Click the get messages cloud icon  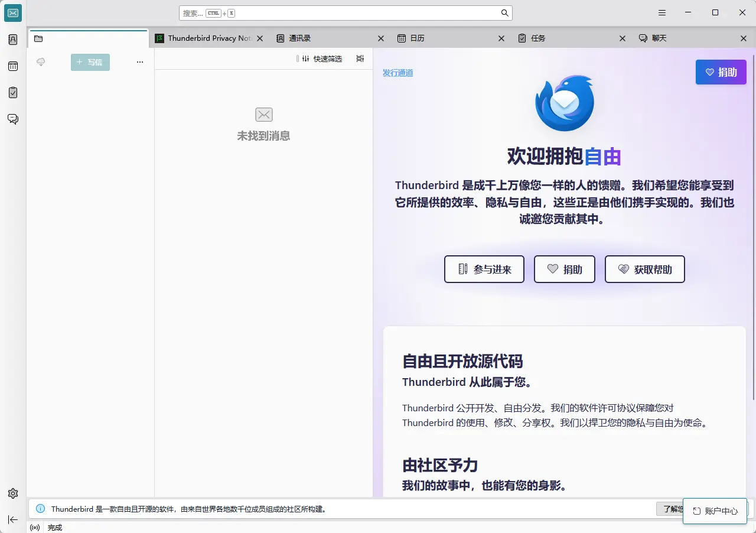[x=41, y=62]
